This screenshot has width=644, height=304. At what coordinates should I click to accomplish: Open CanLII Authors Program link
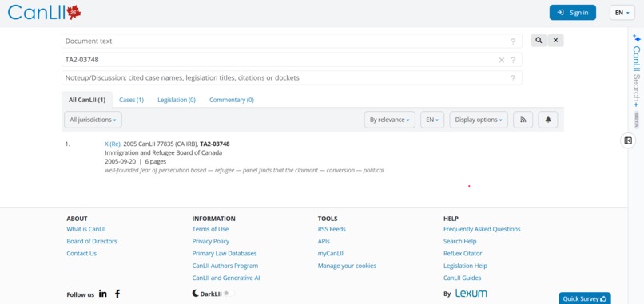[x=225, y=266]
